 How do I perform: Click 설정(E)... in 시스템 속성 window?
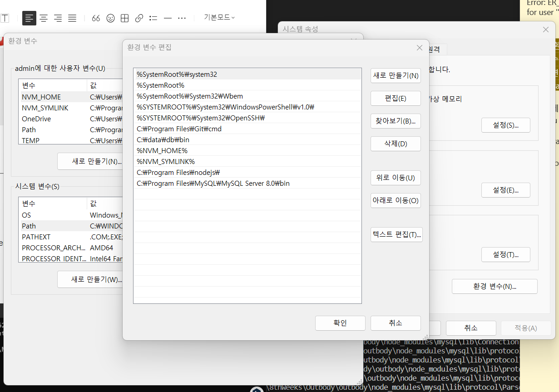[x=505, y=190]
